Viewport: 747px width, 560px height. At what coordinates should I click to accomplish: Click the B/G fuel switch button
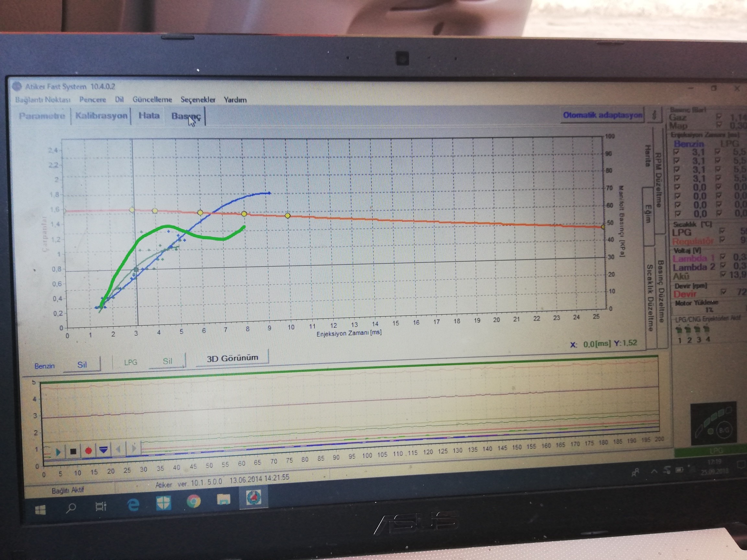point(724,430)
